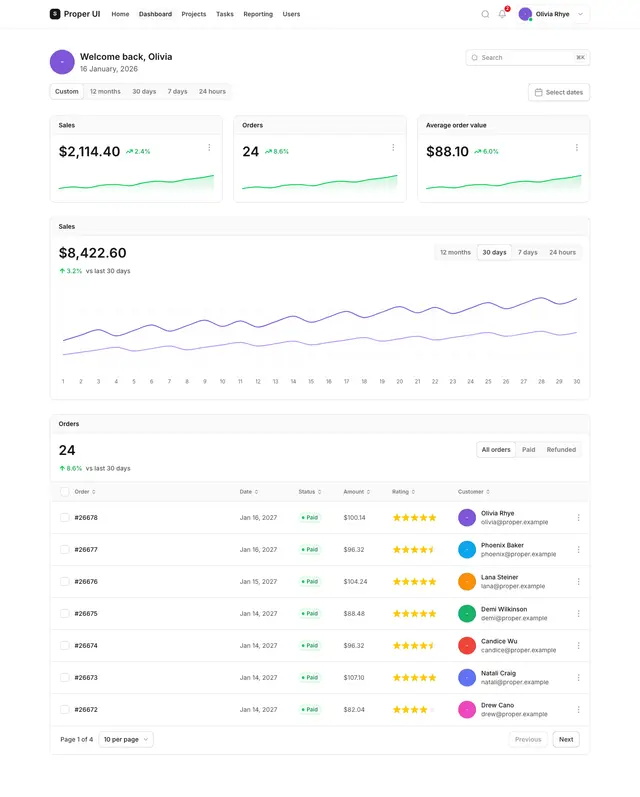
Task: Check the box for order #26676
Action: tap(65, 581)
